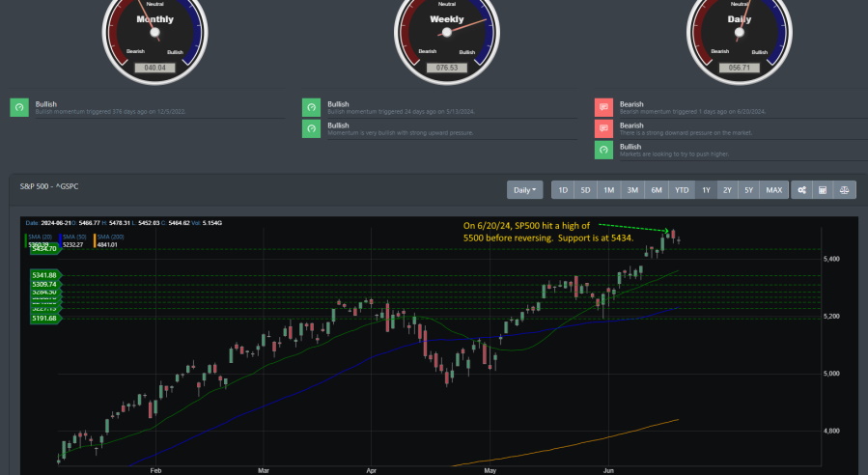Click the SMA (20) legend label
The image size is (868, 475).
tap(40, 237)
